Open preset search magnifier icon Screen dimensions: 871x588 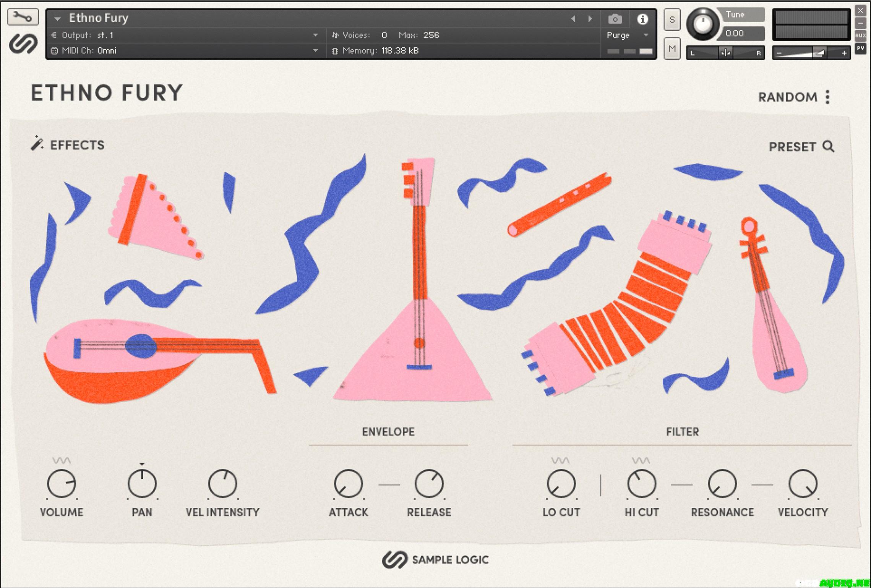828,146
